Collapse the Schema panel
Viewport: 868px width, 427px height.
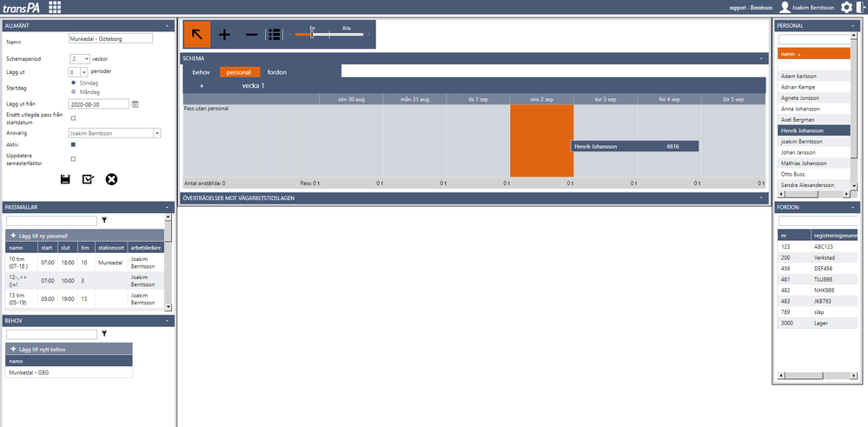coord(761,58)
